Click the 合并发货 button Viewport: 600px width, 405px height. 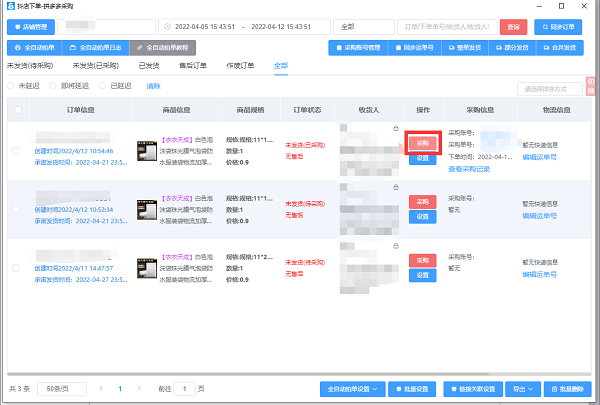[x=559, y=48]
